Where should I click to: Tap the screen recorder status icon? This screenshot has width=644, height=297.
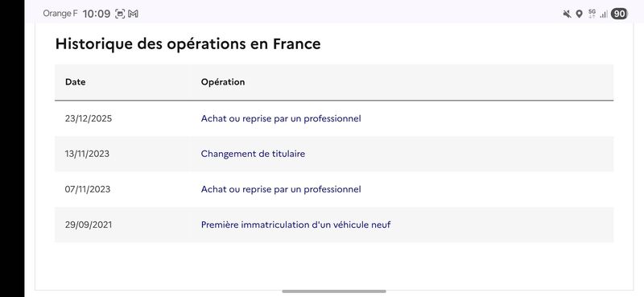pos(119,14)
